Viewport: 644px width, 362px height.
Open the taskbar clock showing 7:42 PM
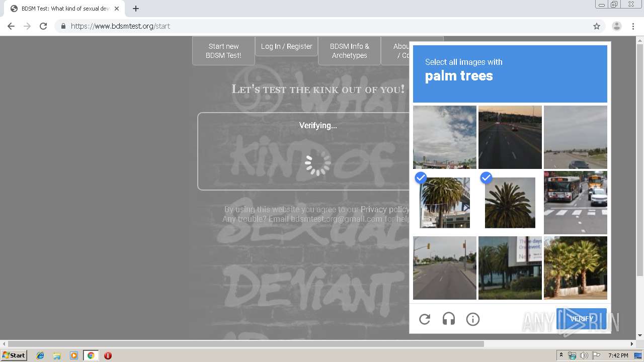point(618,355)
